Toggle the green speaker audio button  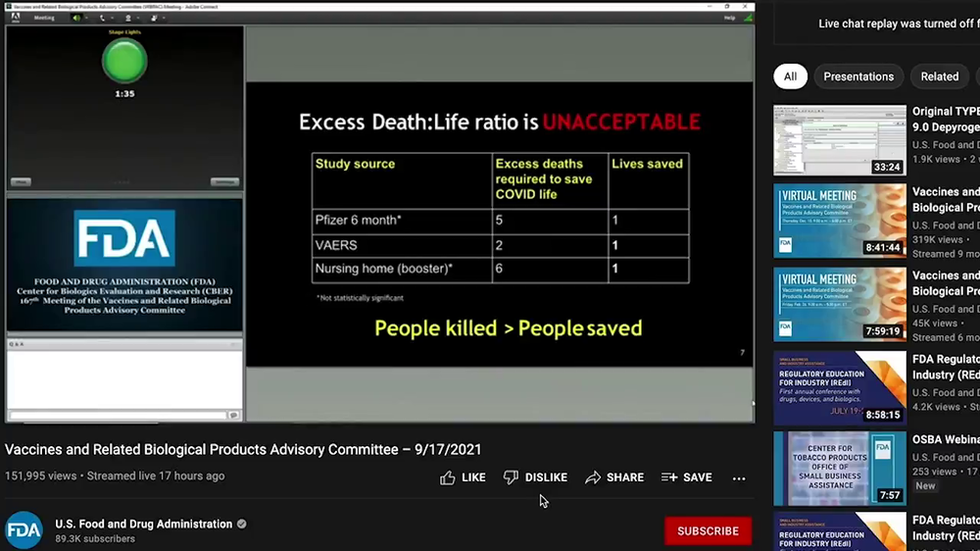point(77,18)
